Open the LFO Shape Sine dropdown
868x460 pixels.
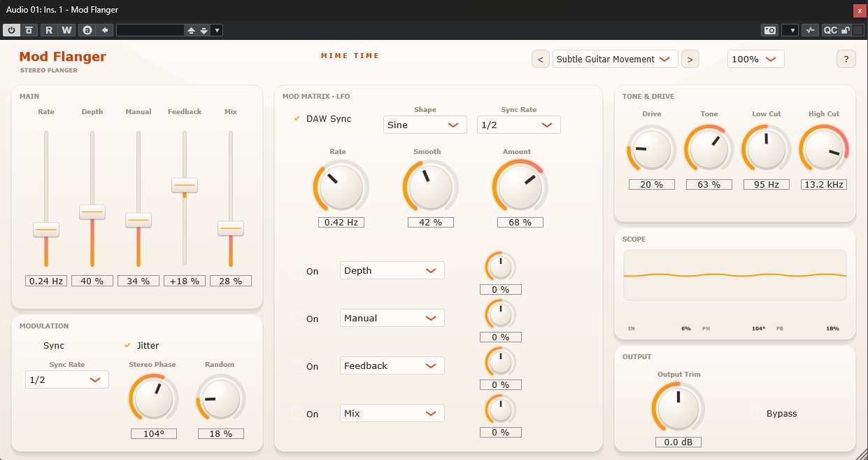pyautogui.click(x=425, y=125)
